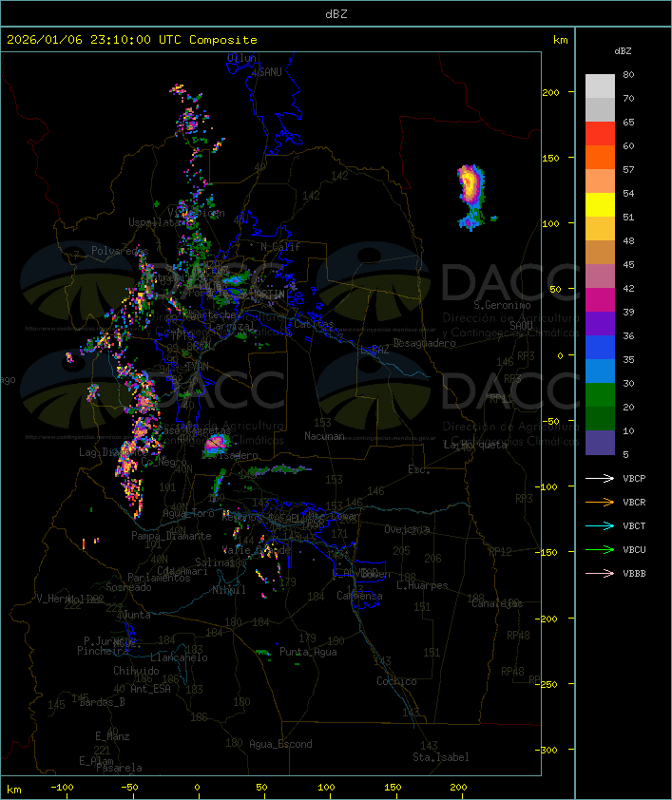672x800 pixels.
Task: Click the 'Nacunan' map label
Action: [324, 436]
